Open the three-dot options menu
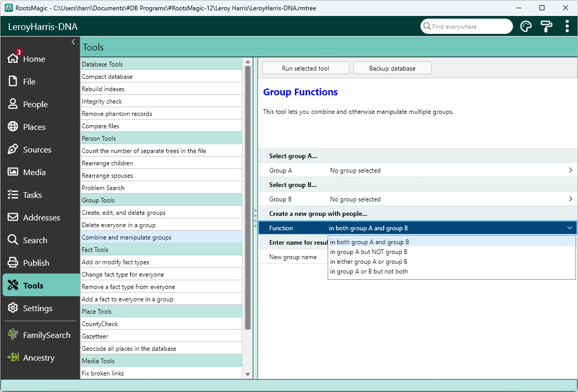Image resolution: width=578 pixels, height=392 pixels. pyautogui.click(x=567, y=26)
